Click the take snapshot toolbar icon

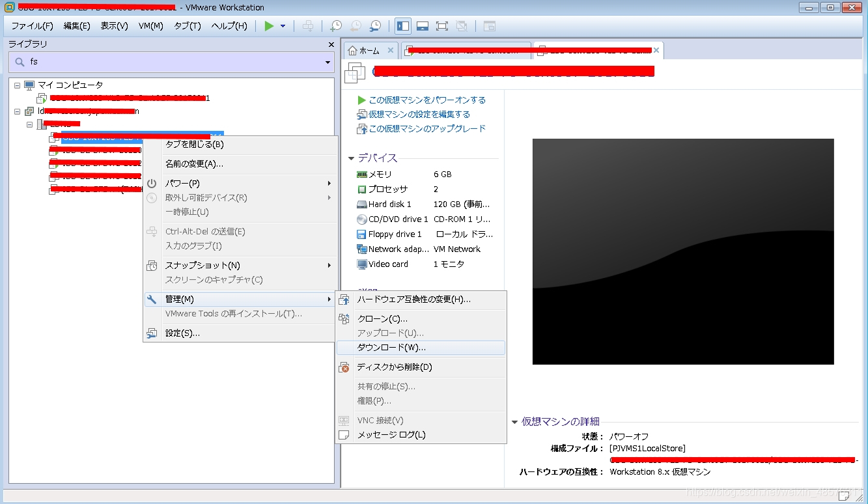click(335, 26)
